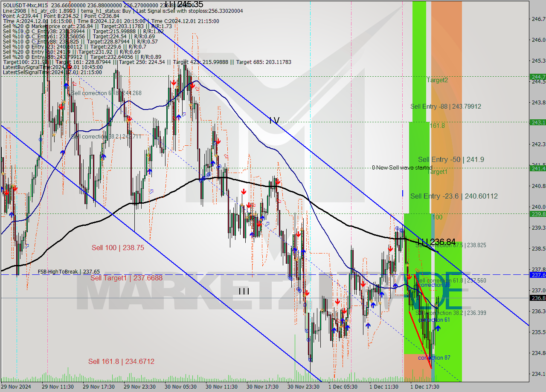This screenshot has height=392, width=546.
Task: Click the green 'Target2' label
Action: pyautogui.click(x=437, y=80)
